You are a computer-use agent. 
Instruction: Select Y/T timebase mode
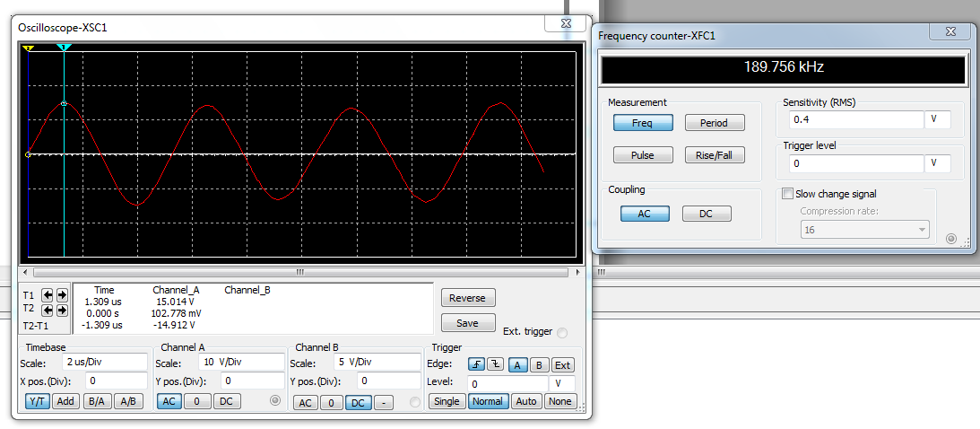38,401
